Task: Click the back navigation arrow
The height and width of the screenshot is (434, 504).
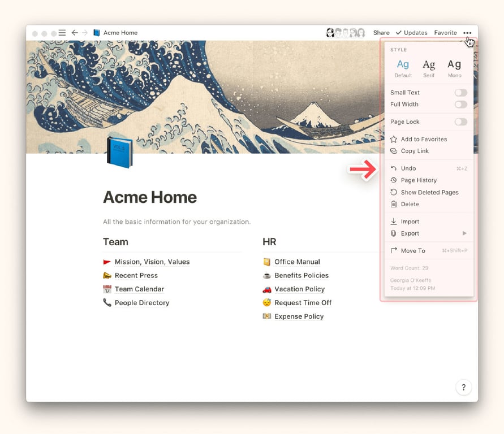Action: (x=75, y=33)
